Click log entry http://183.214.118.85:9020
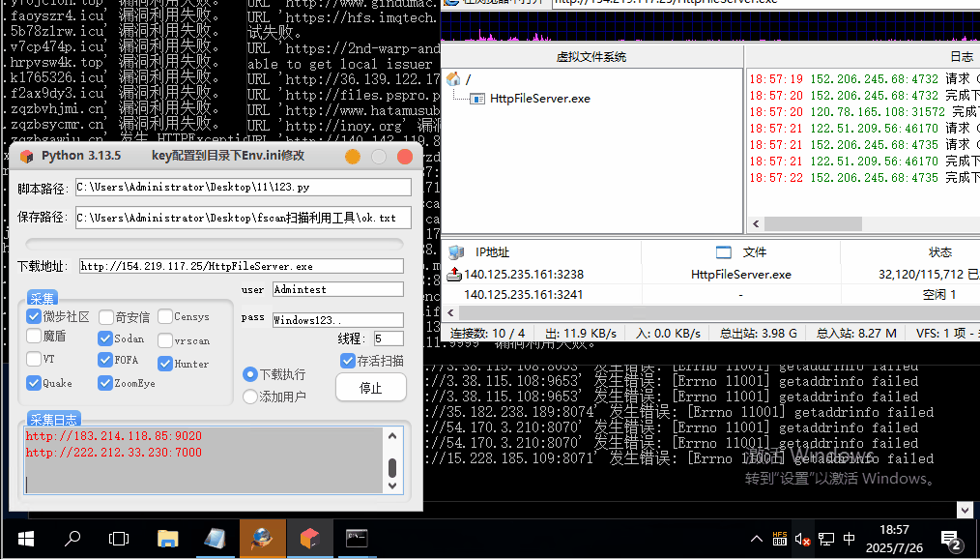The height and width of the screenshot is (559, 980). (x=114, y=436)
